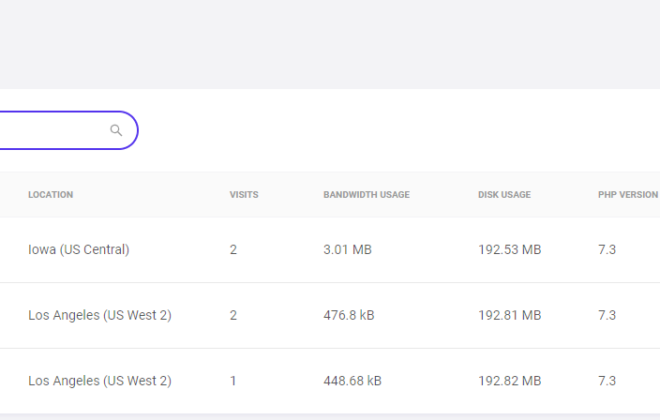
Task: Click the 448.68 kB bandwidth cell
Action: pyautogui.click(x=352, y=381)
